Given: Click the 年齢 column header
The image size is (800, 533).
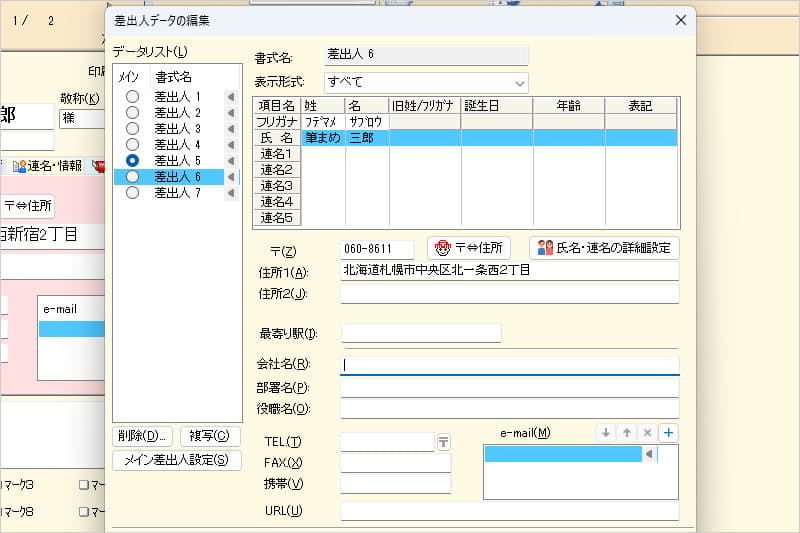Looking at the screenshot, I should click(x=569, y=106).
